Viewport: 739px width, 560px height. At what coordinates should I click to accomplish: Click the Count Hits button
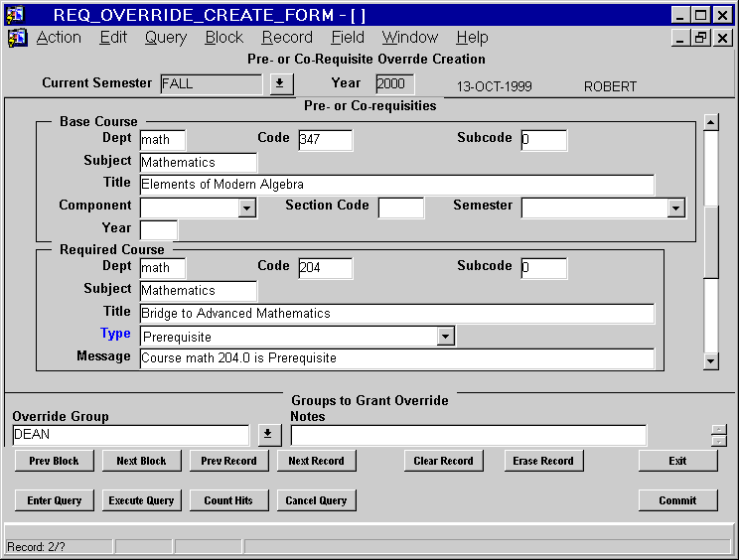tap(229, 500)
